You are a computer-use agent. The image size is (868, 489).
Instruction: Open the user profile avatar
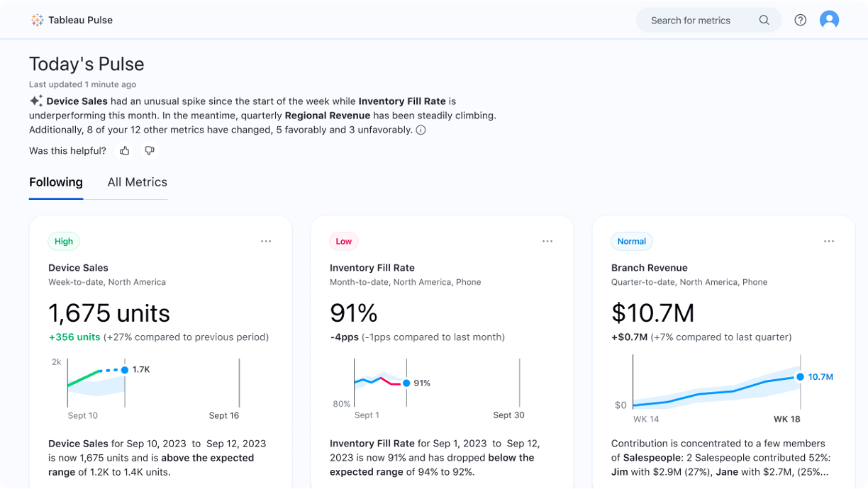830,20
